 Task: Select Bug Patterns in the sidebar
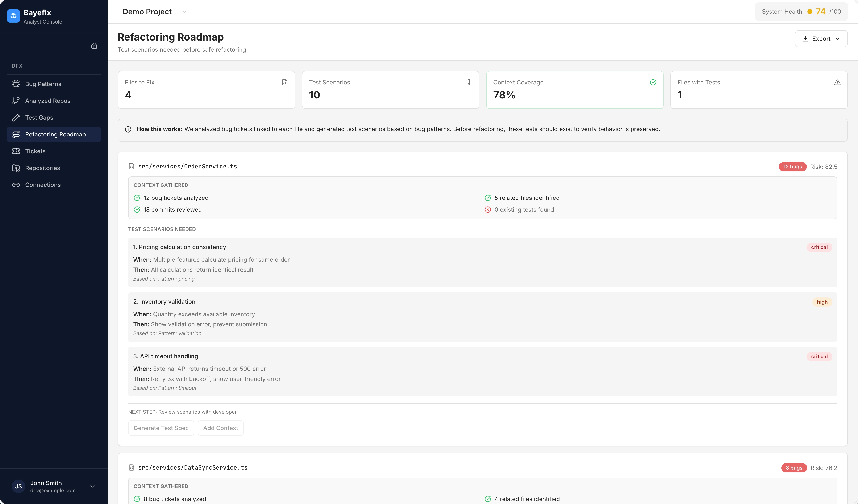click(43, 84)
